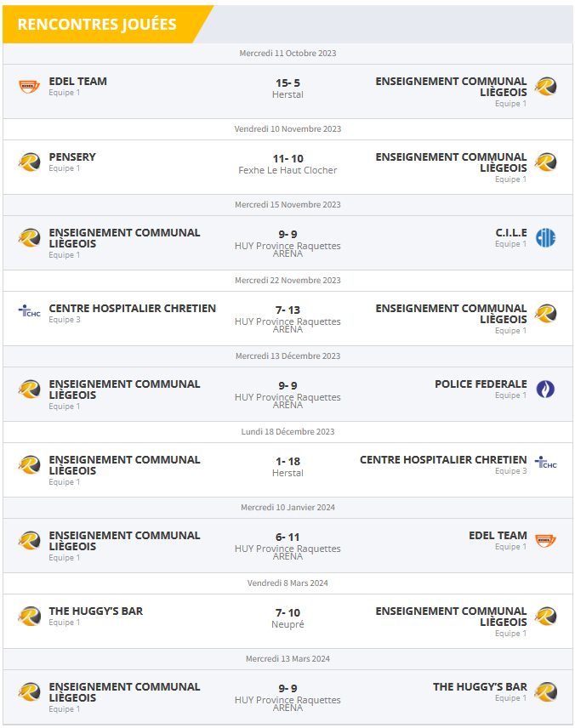The width and height of the screenshot is (575, 728).
Task: Open the POLICE FEDERALE team link
Action: tap(481, 384)
